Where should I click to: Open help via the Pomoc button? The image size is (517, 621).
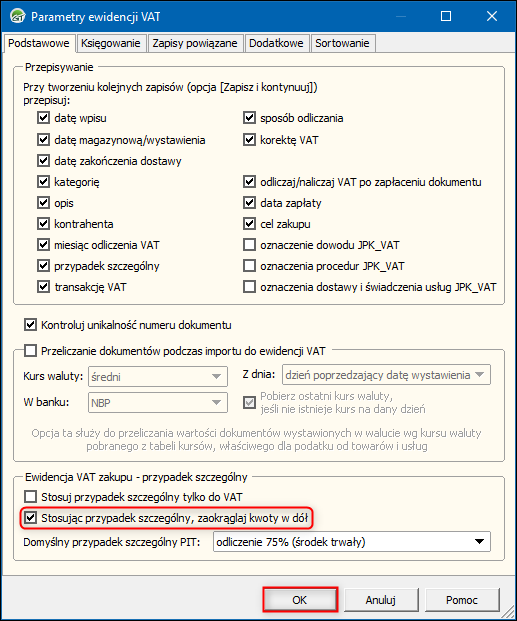pyautogui.click(x=462, y=600)
